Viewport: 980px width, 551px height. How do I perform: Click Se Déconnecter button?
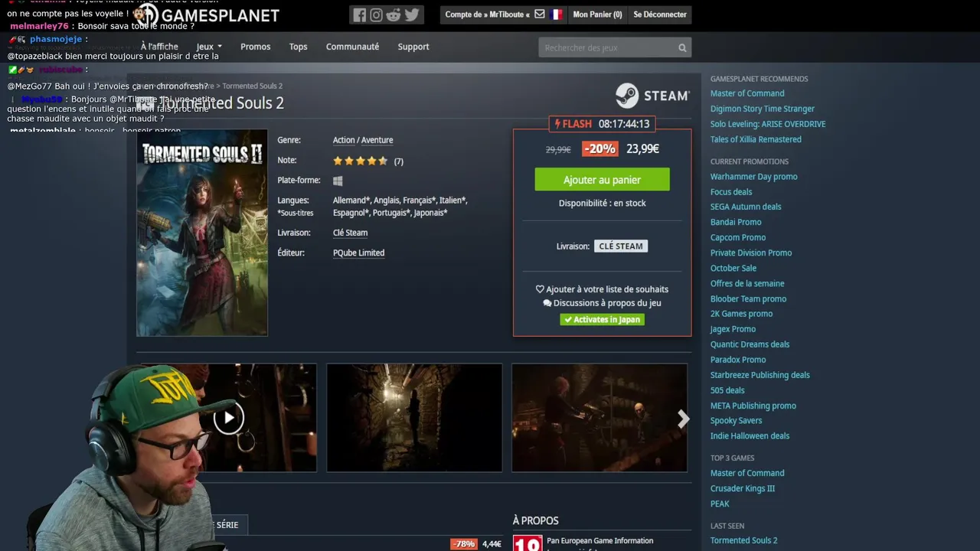(660, 15)
